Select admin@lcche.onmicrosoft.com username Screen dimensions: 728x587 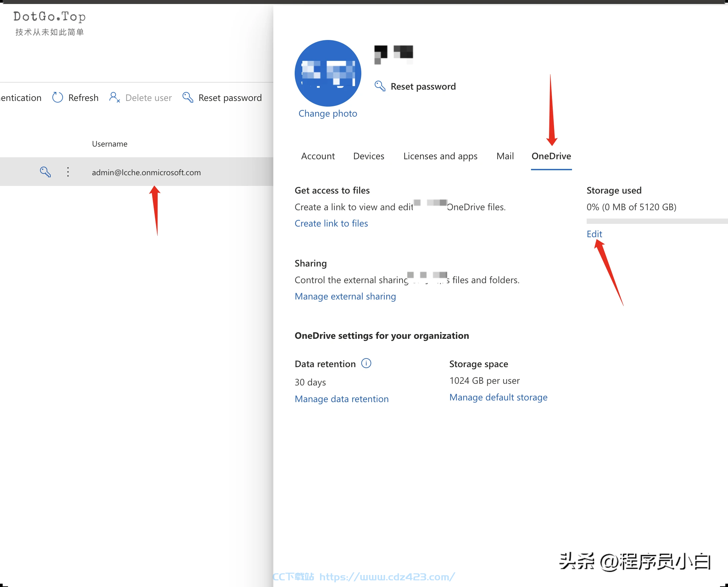pos(146,172)
